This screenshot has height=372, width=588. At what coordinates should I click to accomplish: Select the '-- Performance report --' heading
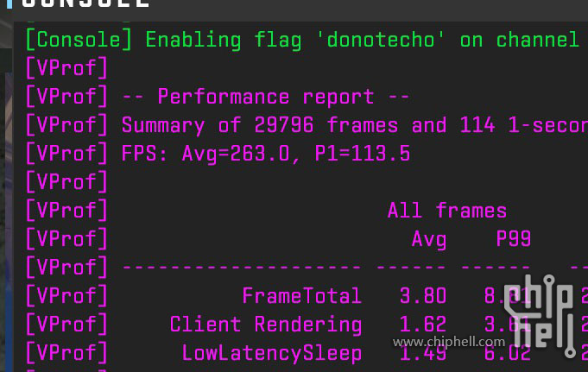[265, 97]
